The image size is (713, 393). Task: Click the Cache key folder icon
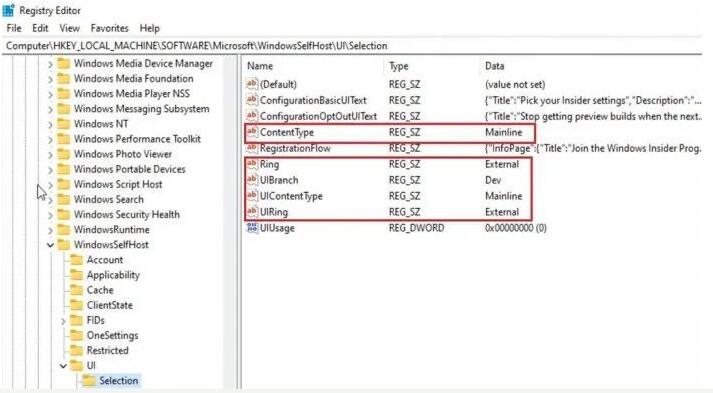point(76,290)
